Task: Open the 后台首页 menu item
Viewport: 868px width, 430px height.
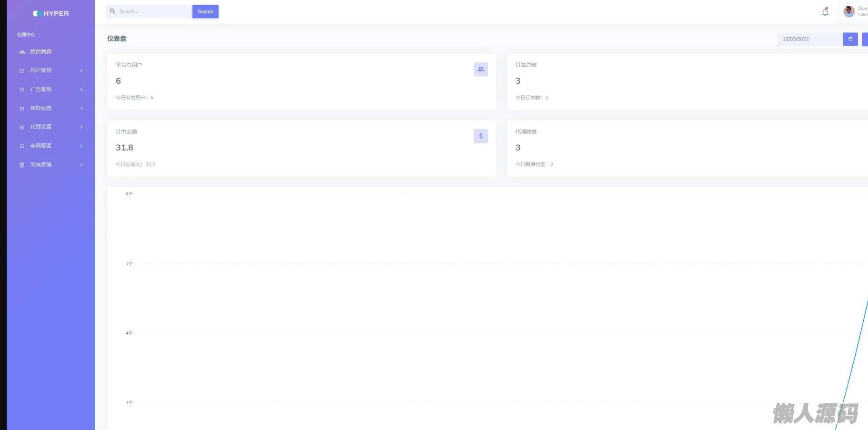Action: 41,51
